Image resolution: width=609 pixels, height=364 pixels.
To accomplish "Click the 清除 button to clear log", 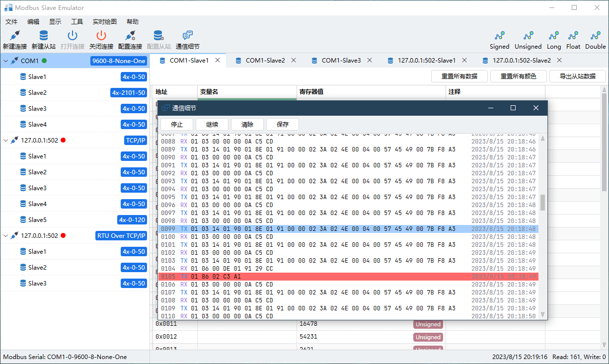I will 247,125.
